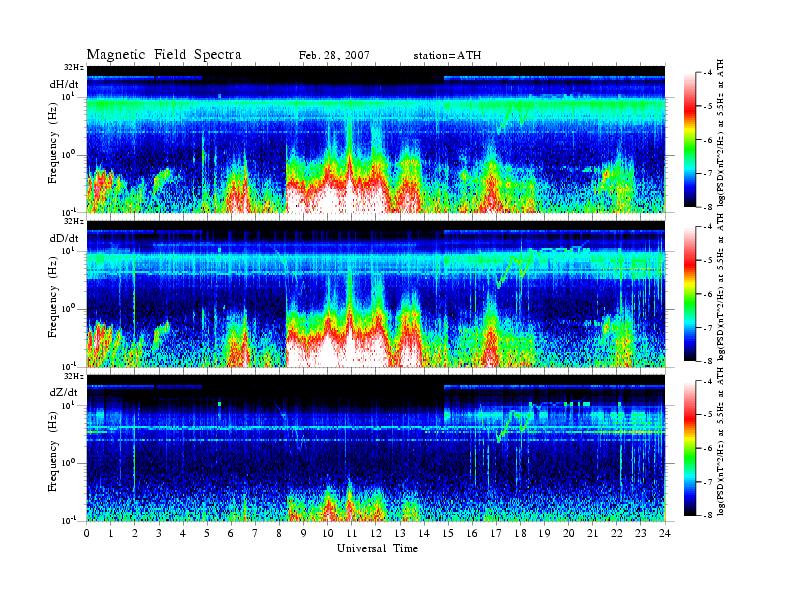Click the 32Hz label atop dH/dt panel
The width and height of the screenshot is (792, 612).
click(74, 67)
